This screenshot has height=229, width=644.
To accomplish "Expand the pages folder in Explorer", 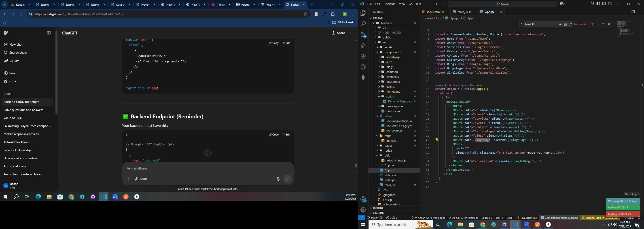I will point(377,146).
